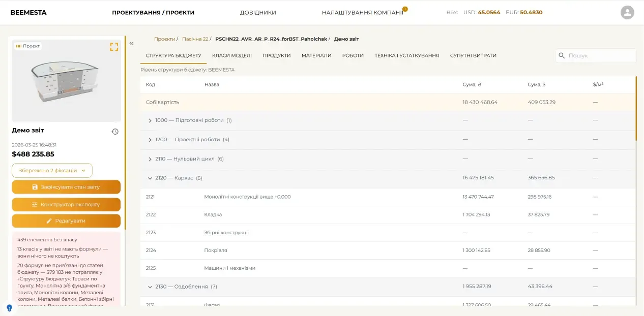
Task: Click the Назва column header
Action: pyautogui.click(x=212, y=84)
